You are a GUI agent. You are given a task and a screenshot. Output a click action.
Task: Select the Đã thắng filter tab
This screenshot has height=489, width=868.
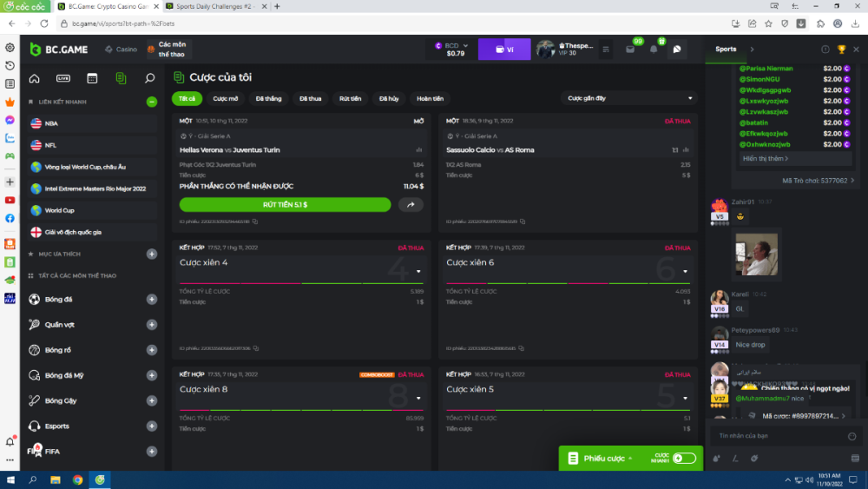click(268, 98)
